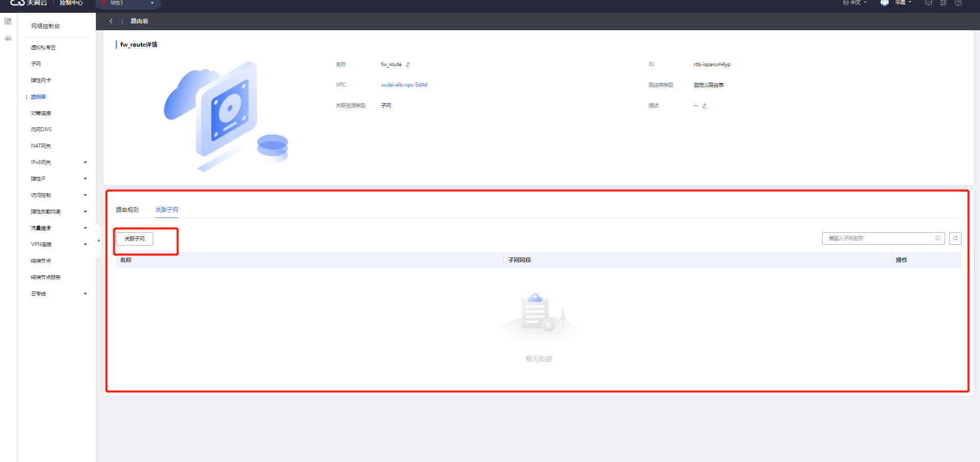This screenshot has width=980, height=462.
Task: Open the settings sliders icon in top bar
Action: 943,3
